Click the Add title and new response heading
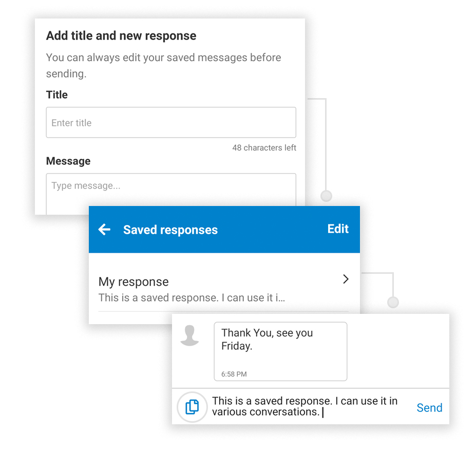476x450 pixels. pyautogui.click(x=121, y=36)
